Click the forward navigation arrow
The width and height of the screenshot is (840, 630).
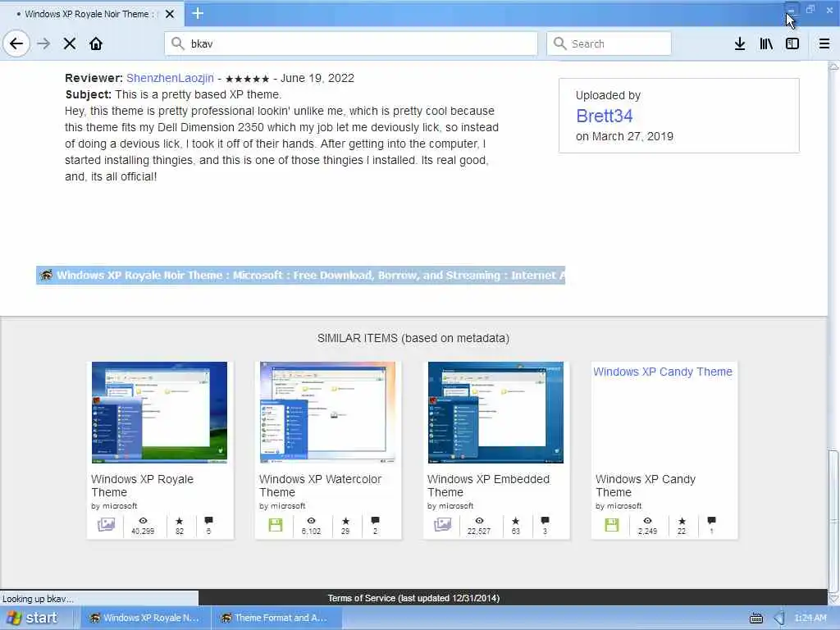pyautogui.click(x=43, y=43)
